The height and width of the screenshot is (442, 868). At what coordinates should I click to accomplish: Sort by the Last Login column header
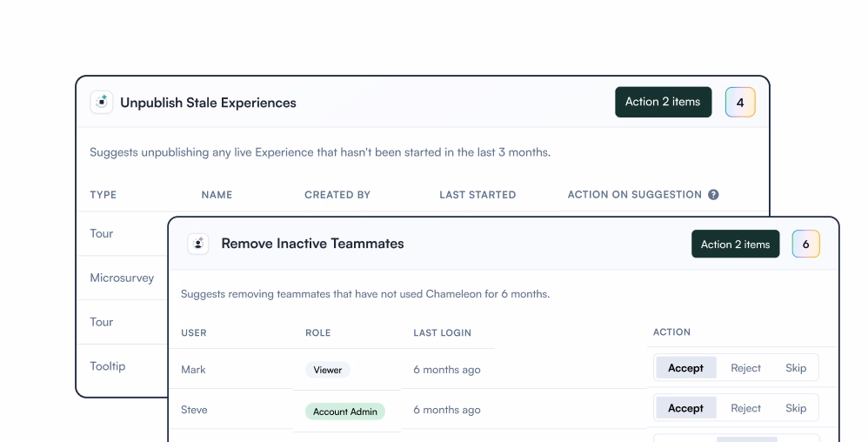click(442, 332)
